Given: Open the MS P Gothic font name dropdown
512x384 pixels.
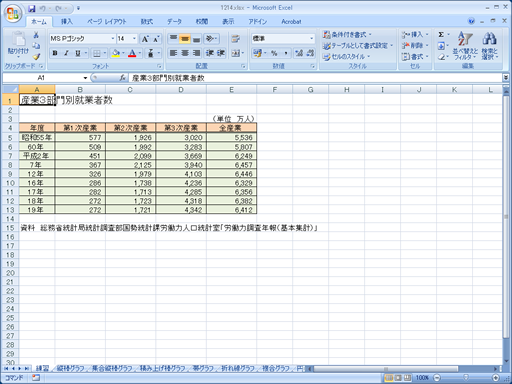Looking at the screenshot, I should [x=113, y=39].
